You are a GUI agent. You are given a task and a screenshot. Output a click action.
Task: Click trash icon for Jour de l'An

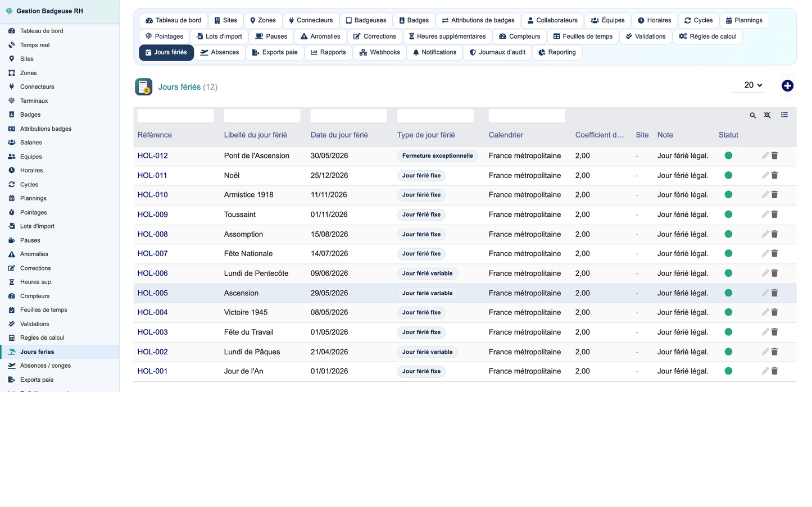(774, 371)
